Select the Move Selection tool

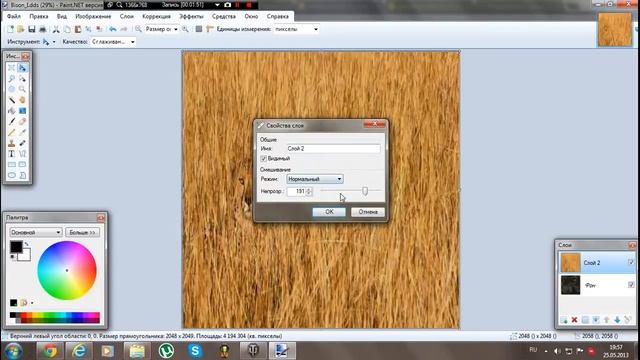(x=22, y=78)
